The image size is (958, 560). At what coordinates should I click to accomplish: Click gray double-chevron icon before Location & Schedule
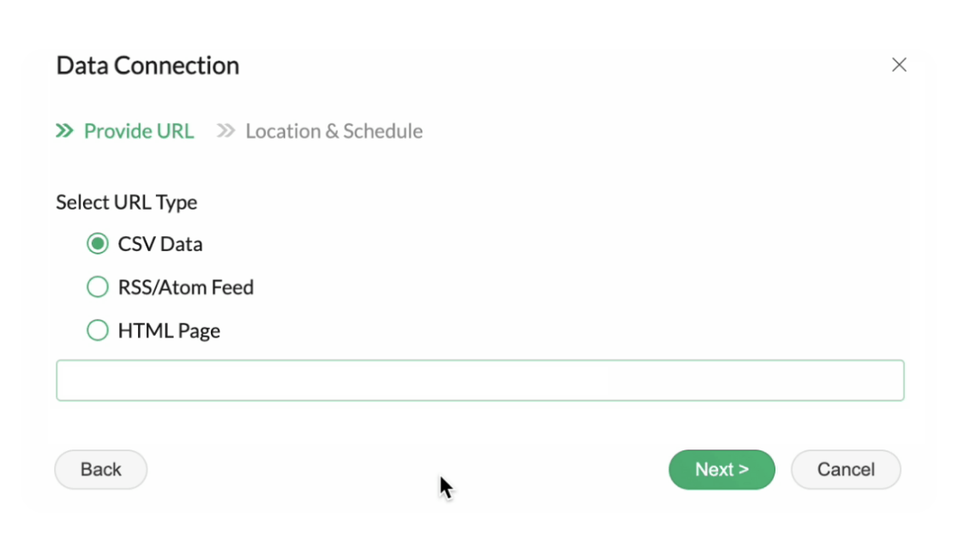226,131
